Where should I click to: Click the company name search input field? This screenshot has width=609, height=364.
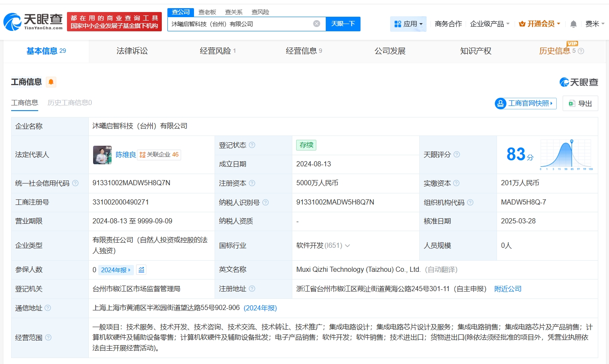[240, 24]
